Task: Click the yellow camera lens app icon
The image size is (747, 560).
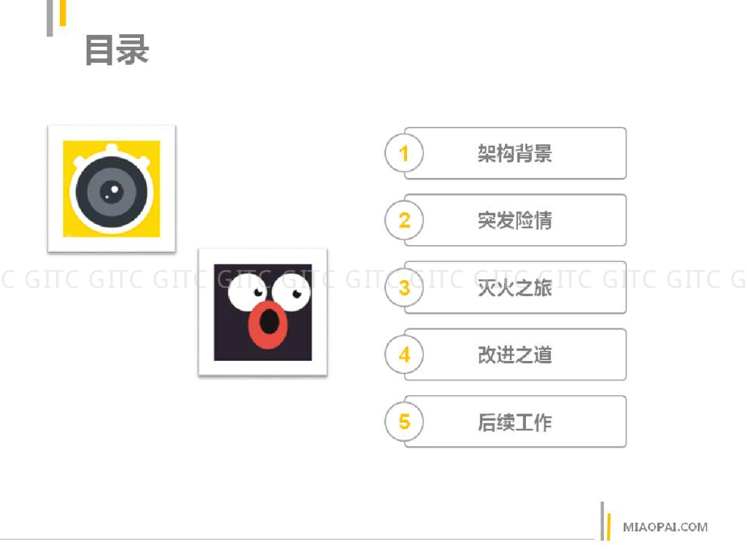Action: coord(112,189)
